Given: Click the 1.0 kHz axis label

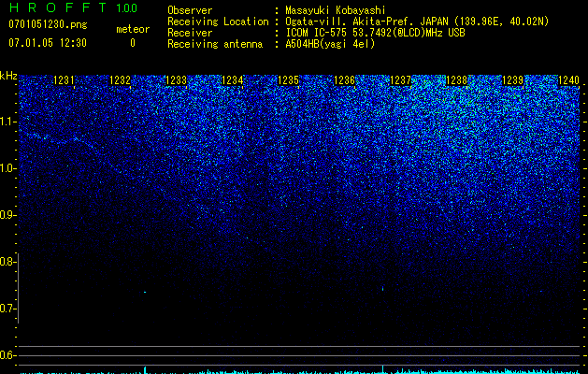Looking at the screenshot, I should click(x=7, y=168).
